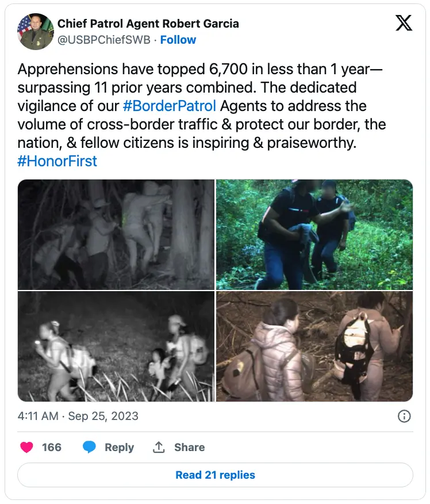430x504 pixels.
Task: Open the color photo in green vegetation
Action: click(x=314, y=235)
